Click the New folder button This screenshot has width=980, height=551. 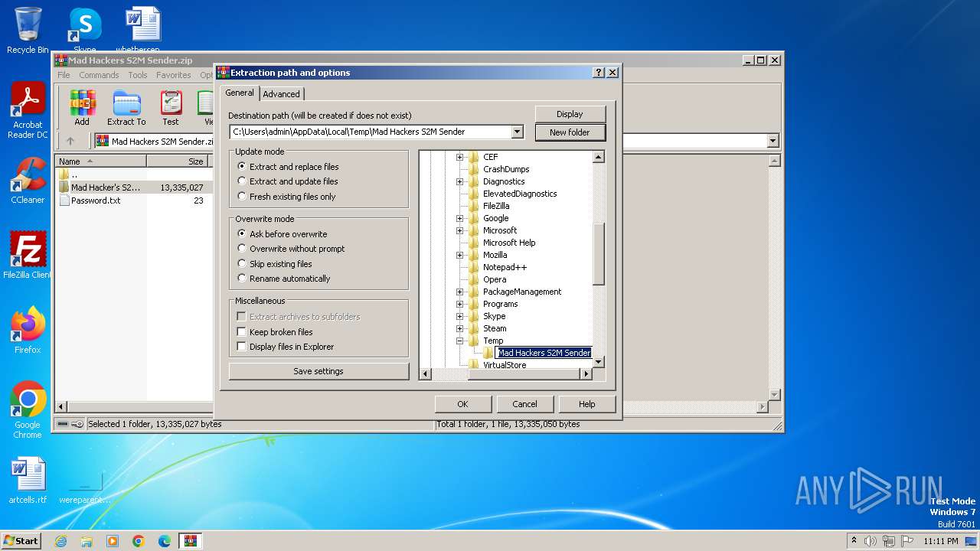pos(570,132)
